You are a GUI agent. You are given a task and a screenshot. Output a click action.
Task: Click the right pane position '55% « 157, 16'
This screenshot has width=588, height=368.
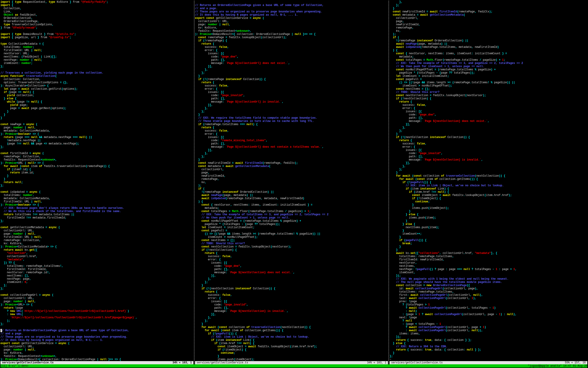click(575, 363)
